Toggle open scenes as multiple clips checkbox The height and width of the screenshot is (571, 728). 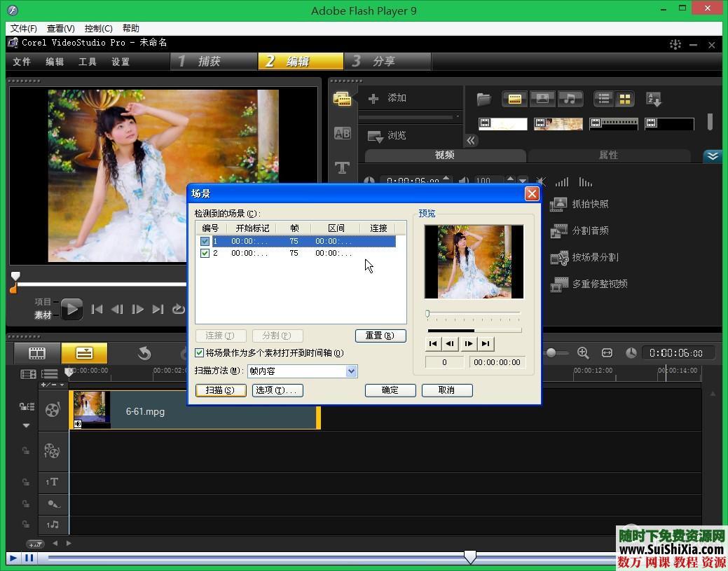pyautogui.click(x=200, y=353)
